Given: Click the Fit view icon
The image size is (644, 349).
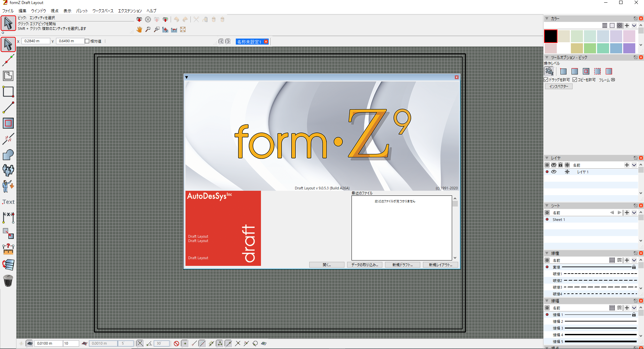Looking at the screenshot, I should click(183, 30).
